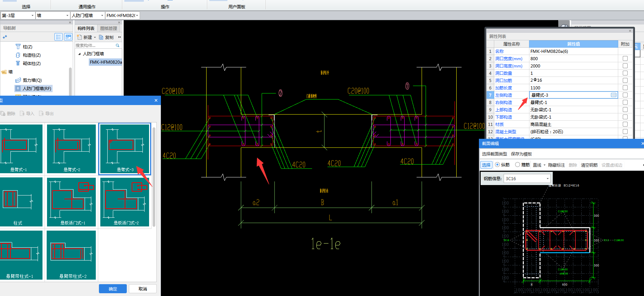The height and width of the screenshot is (296, 644).
Task: Select the 悬臂带柱式-2 section thumbnail
Action: coord(71,255)
